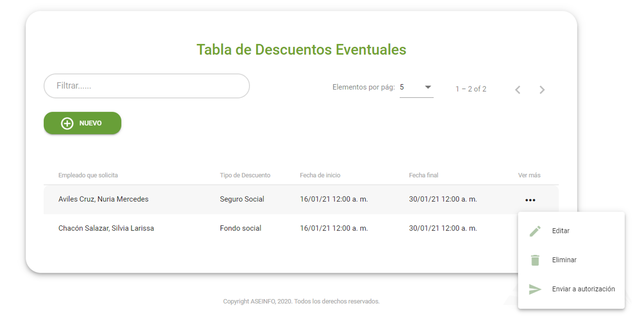The width and height of the screenshot is (644, 322).
Task: Focus the Filtrar search field
Action: click(x=147, y=86)
